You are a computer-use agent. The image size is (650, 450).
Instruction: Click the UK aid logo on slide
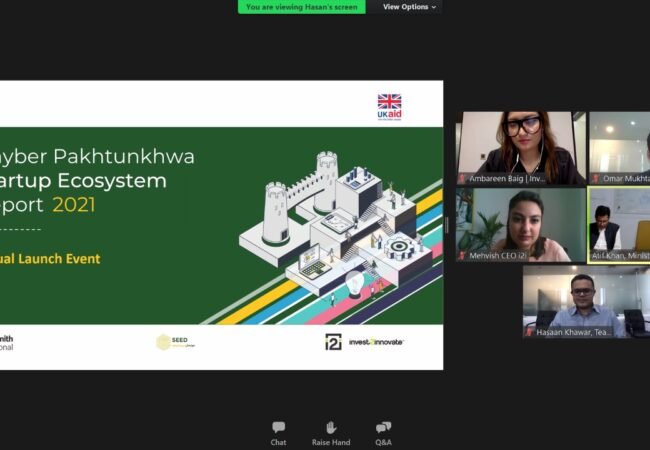[x=389, y=107]
